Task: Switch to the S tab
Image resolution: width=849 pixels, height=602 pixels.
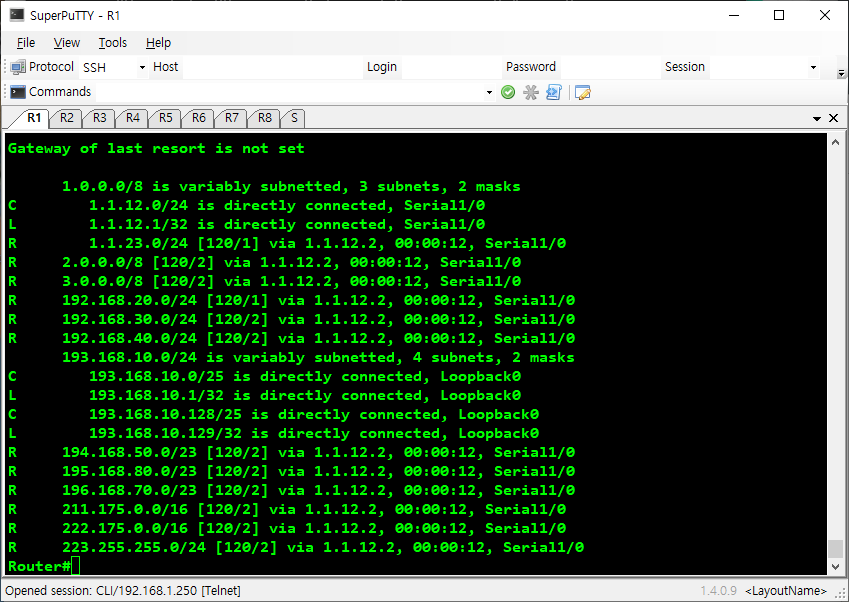Action: [x=294, y=118]
